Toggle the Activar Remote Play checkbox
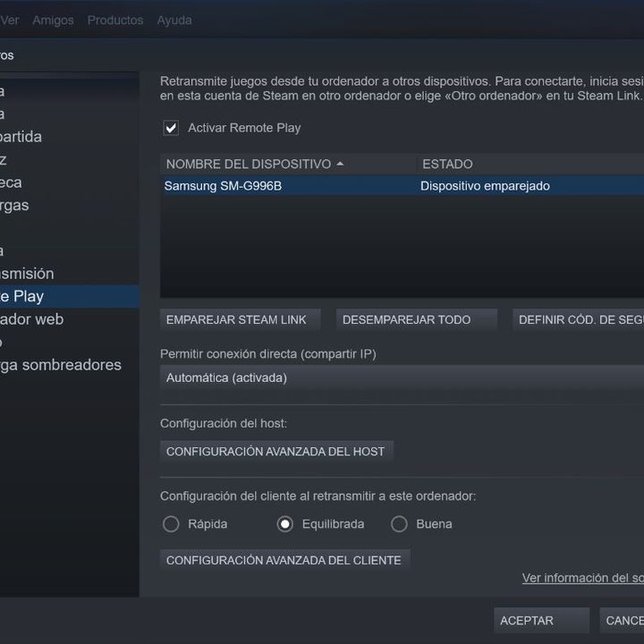644x644 pixels. (171, 128)
